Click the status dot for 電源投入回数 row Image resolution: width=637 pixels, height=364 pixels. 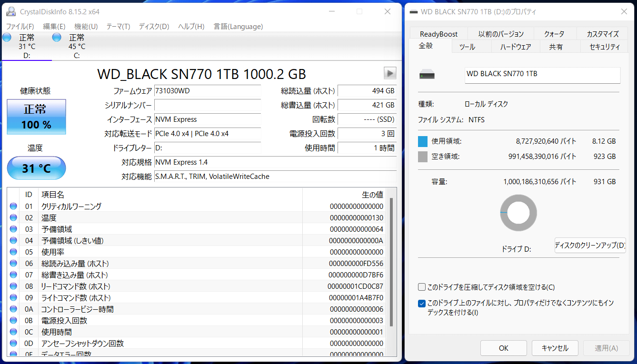point(13,320)
